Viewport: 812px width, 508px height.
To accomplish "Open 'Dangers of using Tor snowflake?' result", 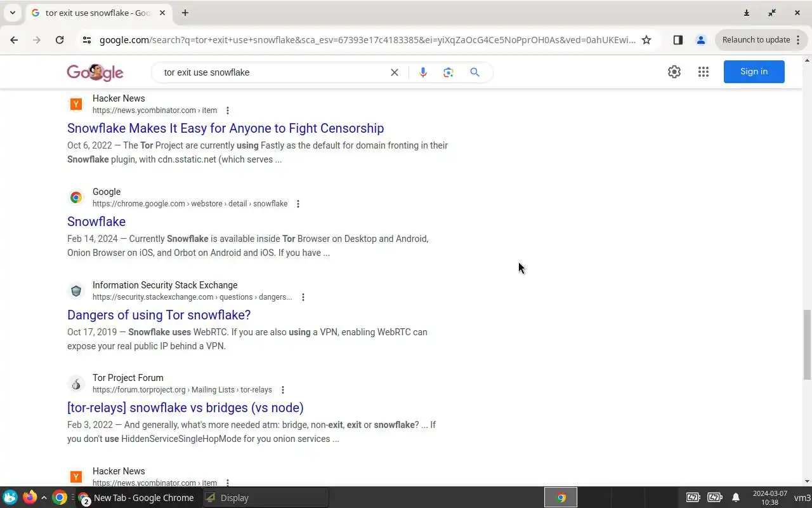I will (x=159, y=315).
